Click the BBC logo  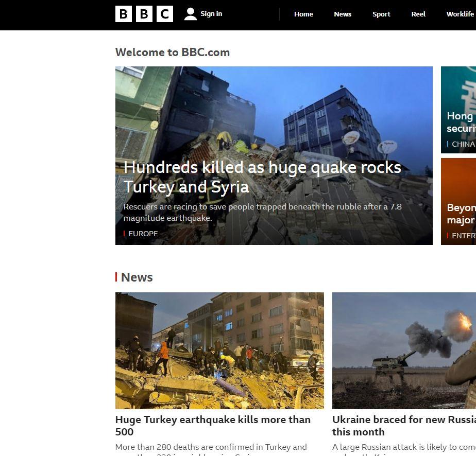click(x=144, y=14)
